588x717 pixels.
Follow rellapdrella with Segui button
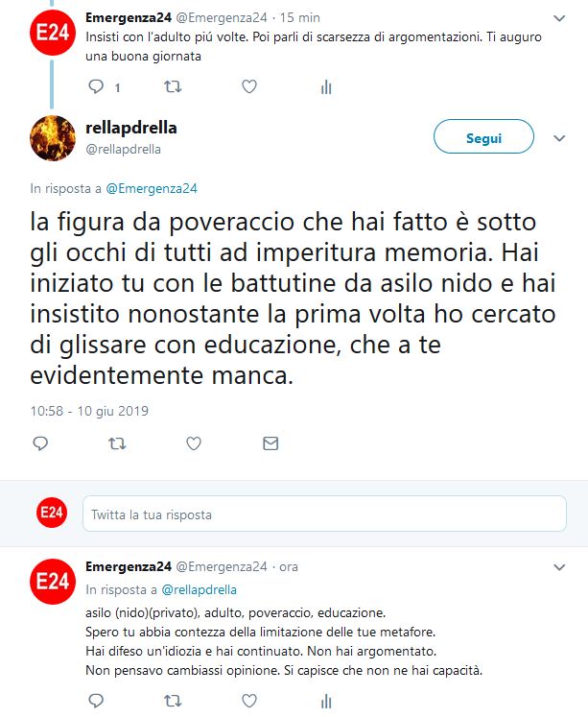[483, 136]
